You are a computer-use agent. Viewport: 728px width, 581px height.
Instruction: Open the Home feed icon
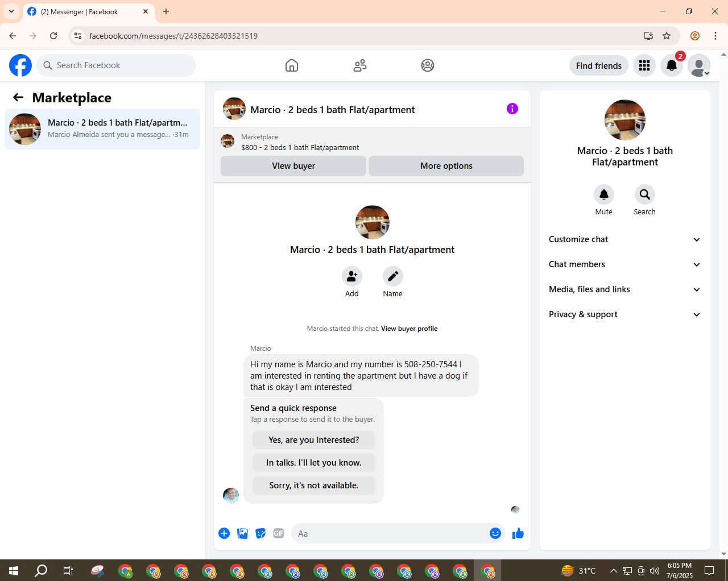tap(292, 65)
